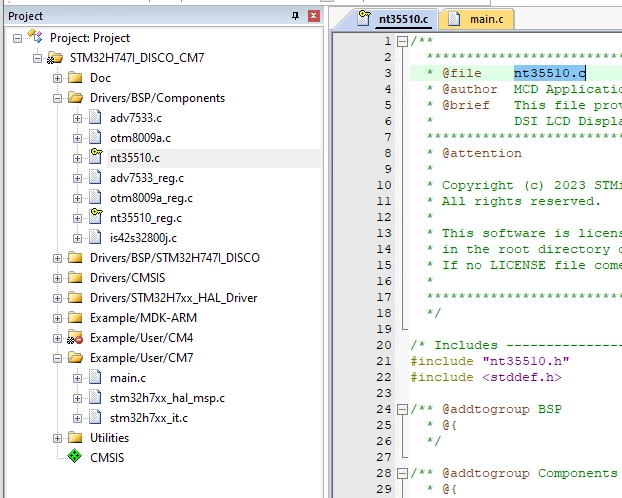Viewport: 622px width, 498px height.
Task: Click the nt35510.c file icon with key
Action: coord(96,156)
